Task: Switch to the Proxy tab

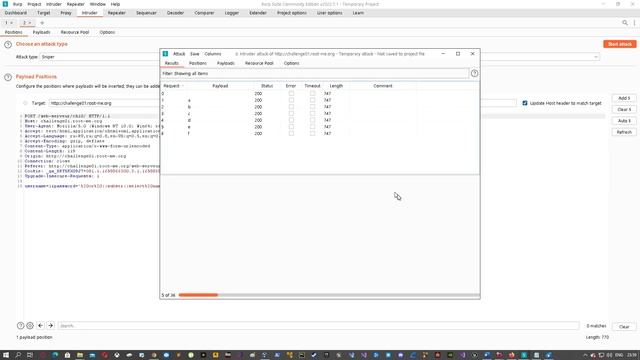Action: pos(66,13)
